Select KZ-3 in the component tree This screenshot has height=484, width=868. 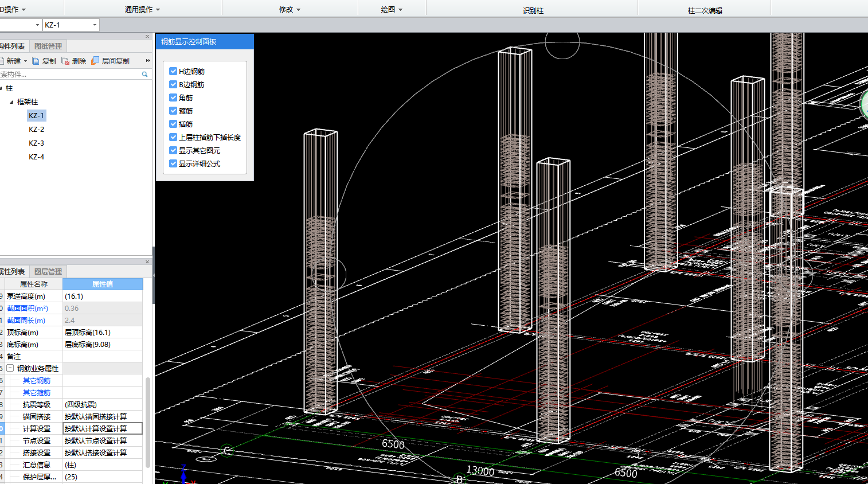(36, 143)
